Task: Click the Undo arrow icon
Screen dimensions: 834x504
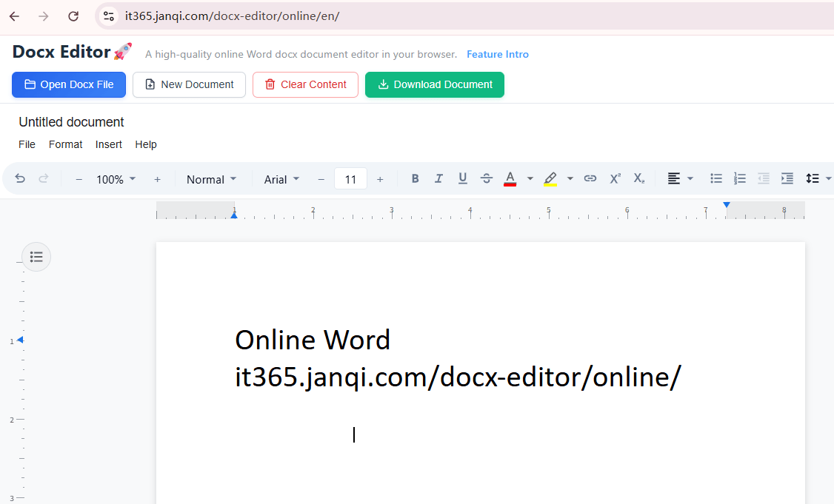Action: click(20, 178)
